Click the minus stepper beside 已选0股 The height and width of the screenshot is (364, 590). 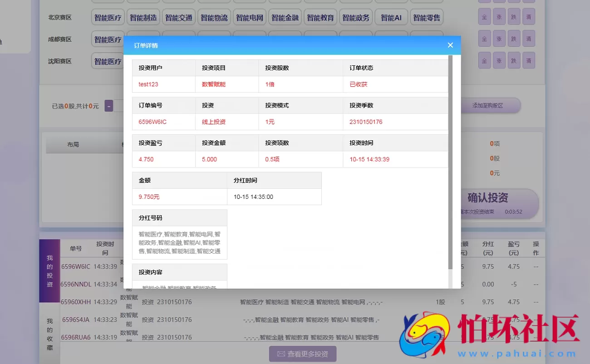point(108,105)
